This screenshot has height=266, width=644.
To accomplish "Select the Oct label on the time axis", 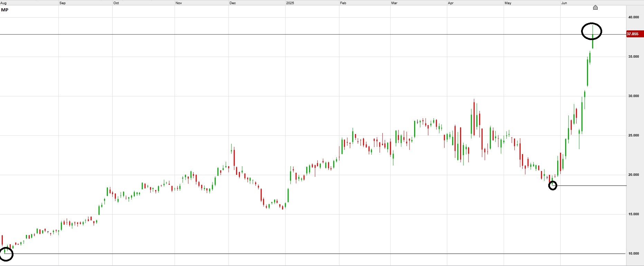I will [x=116, y=3].
